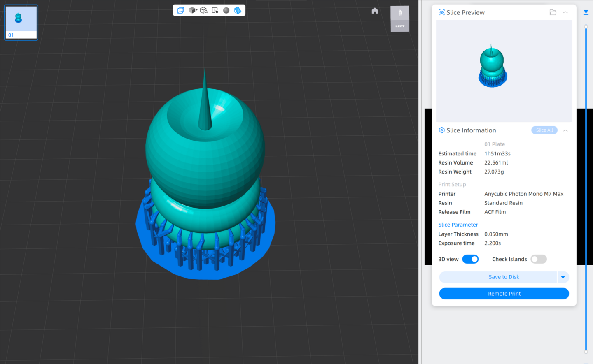Viewport: 593px width, 364px height.
Task: Jump to bottom layer arrow icon
Action: click(586, 13)
